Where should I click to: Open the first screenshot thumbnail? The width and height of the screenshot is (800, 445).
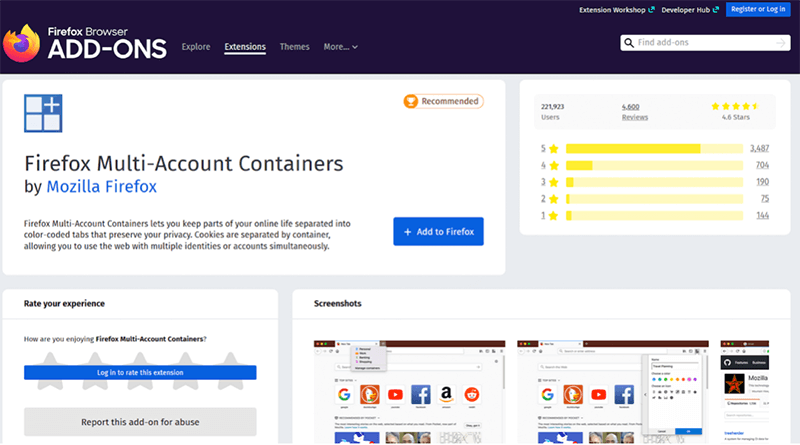coord(409,392)
